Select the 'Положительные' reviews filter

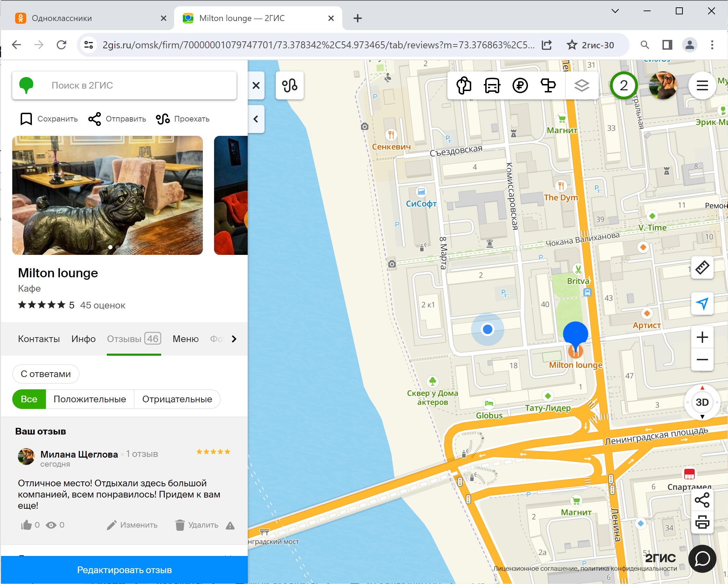(x=90, y=399)
